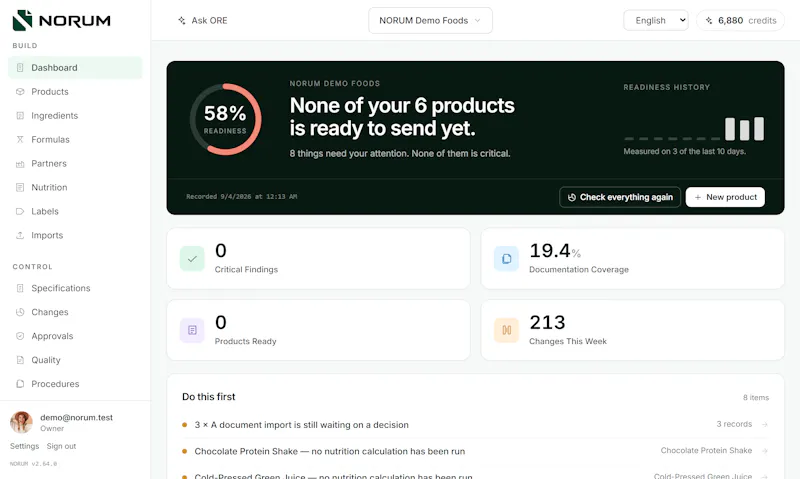Click the green Critical Findings check icon
Screen dimensions: 800x479
pos(192,259)
